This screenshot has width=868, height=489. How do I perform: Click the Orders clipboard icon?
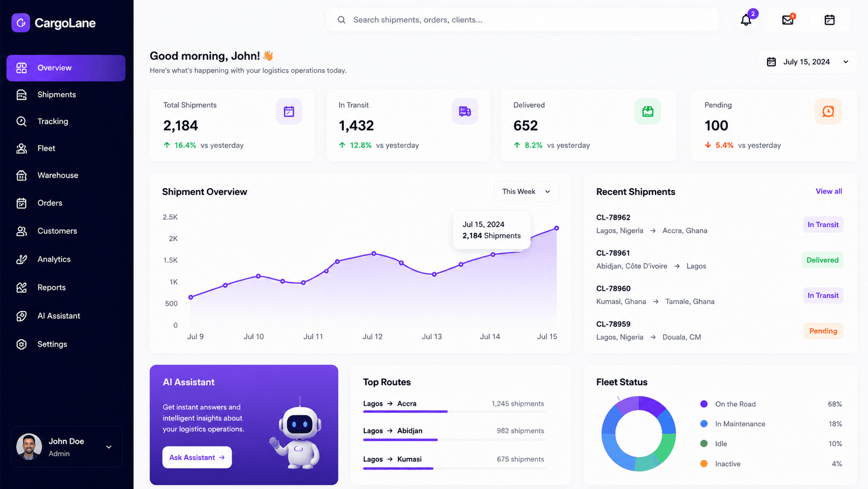click(21, 203)
